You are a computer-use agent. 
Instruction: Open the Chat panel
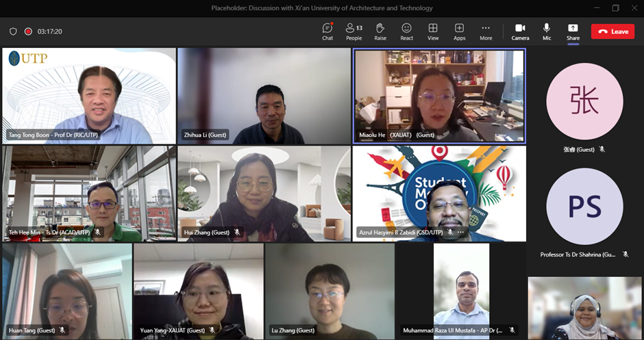(327, 31)
